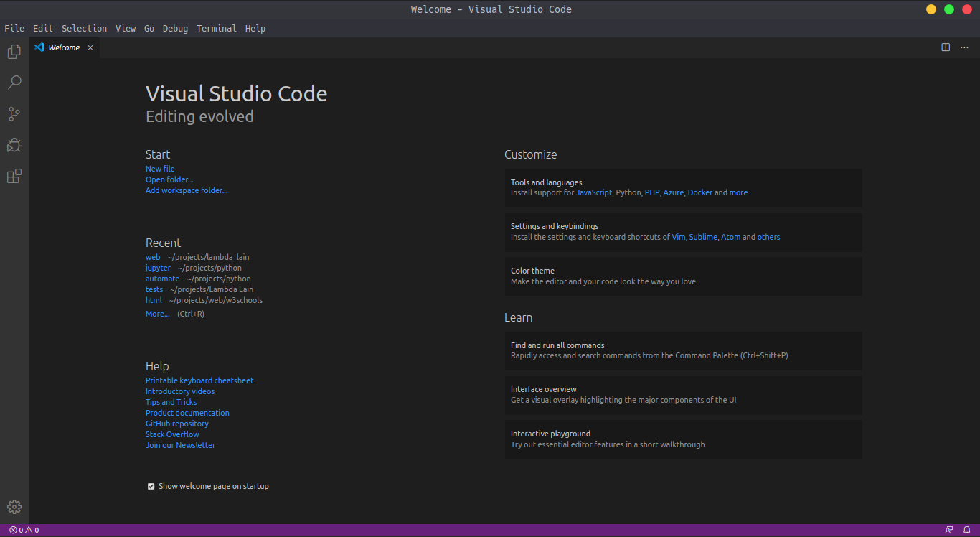Click the 'more' tools and languages link

pos(738,192)
